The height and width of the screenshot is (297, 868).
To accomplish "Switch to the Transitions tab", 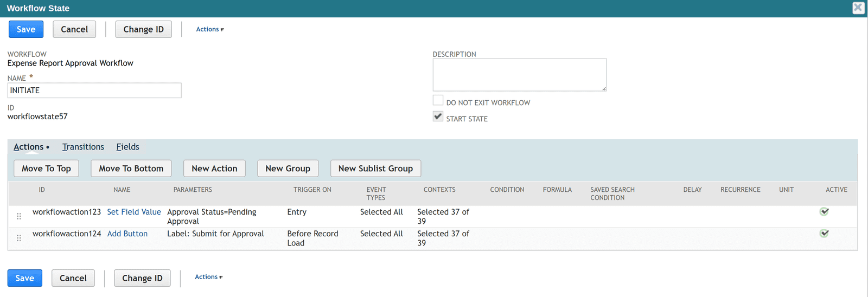I will [83, 147].
